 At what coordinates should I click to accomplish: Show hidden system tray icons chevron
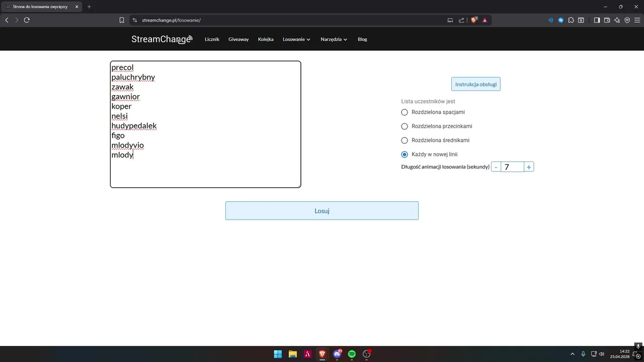tap(572, 354)
